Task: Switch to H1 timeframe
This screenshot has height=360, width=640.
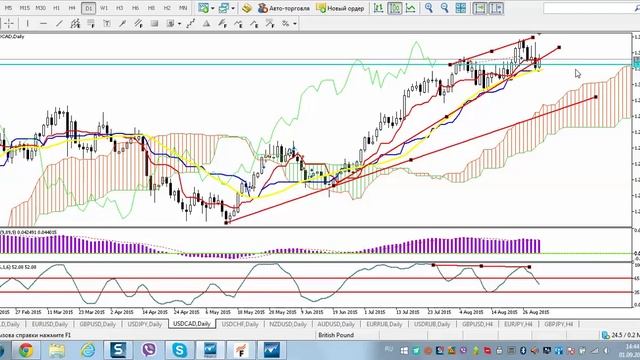Action: pyautogui.click(x=56, y=8)
